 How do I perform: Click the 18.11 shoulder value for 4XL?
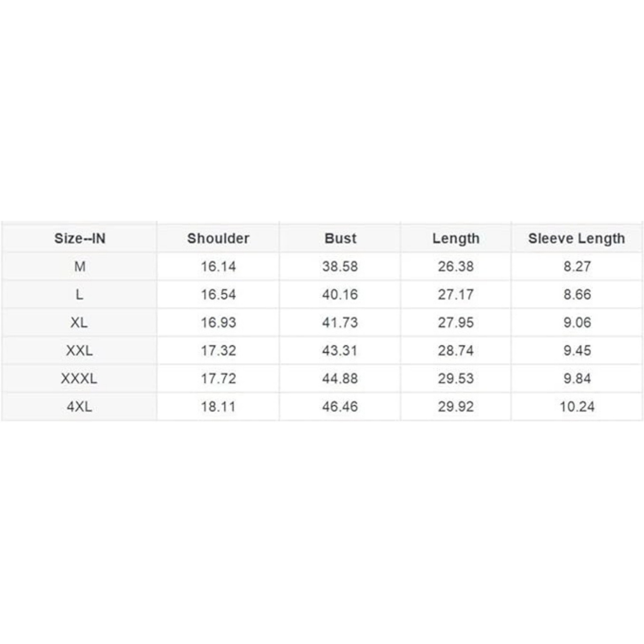(x=218, y=406)
